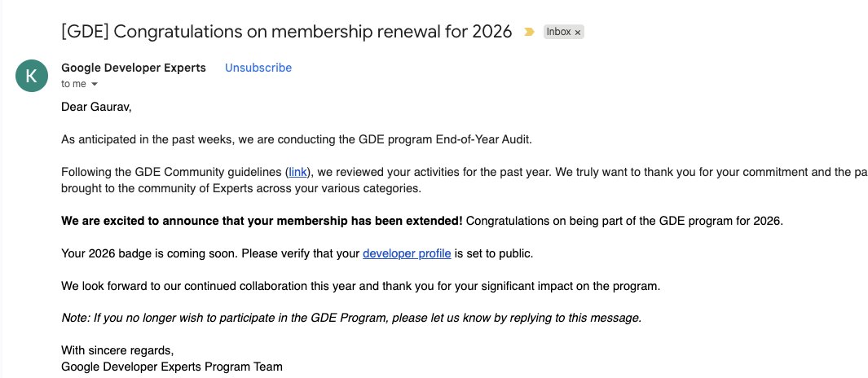Click 'Your 2026 badge is coming soon' text
The height and width of the screenshot is (378, 868).
click(149, 254)
